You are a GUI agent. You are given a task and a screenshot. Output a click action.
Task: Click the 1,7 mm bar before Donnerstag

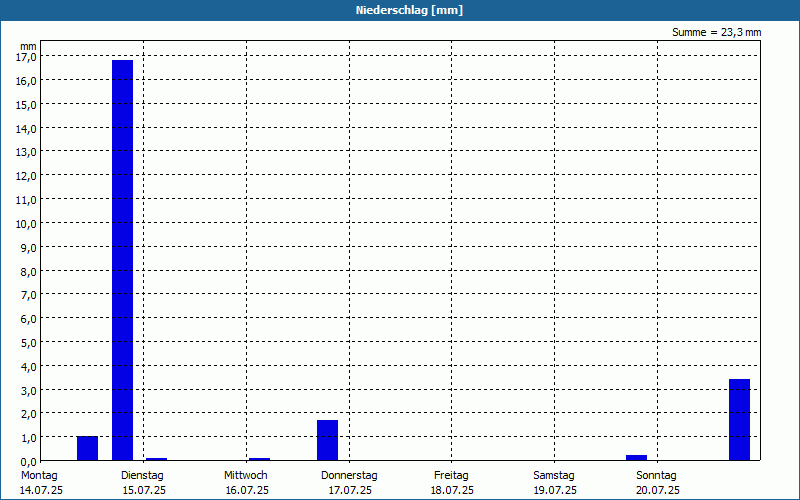point(327,440)
